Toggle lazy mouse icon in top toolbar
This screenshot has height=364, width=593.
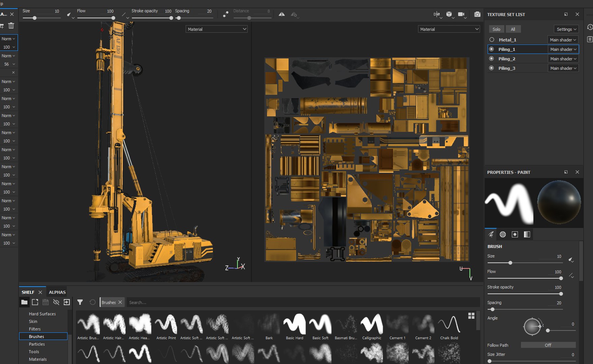tap(226, 14)
